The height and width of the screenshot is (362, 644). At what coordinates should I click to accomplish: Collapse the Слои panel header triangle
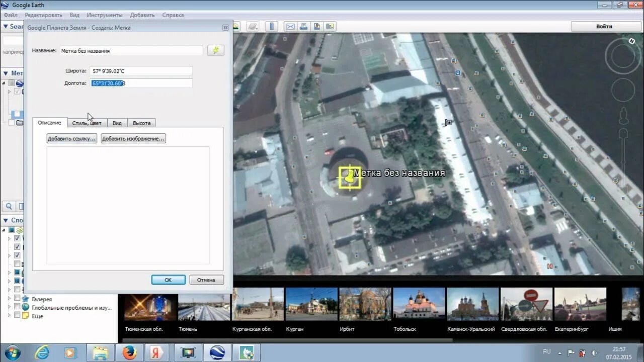click(x=6, y=220)
